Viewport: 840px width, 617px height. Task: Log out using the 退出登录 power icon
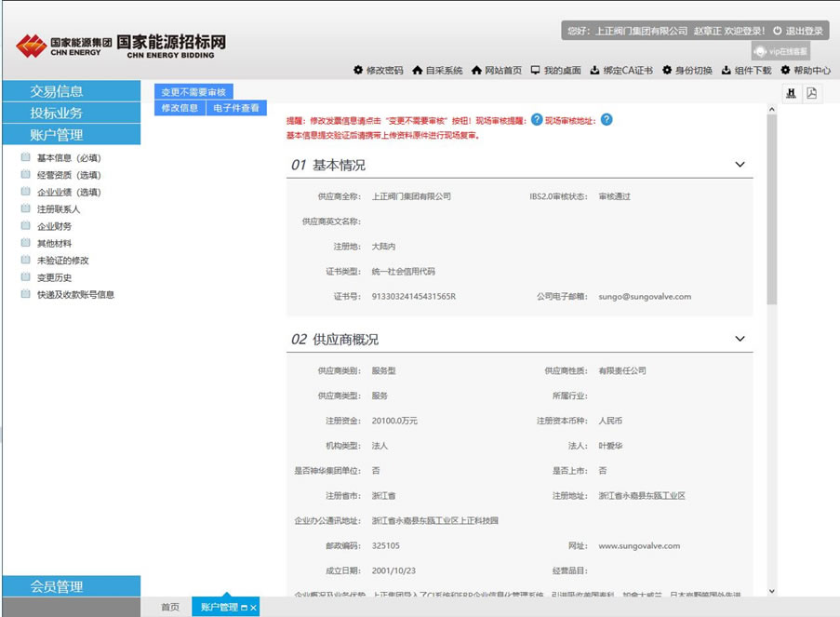[x=778, y=31]
